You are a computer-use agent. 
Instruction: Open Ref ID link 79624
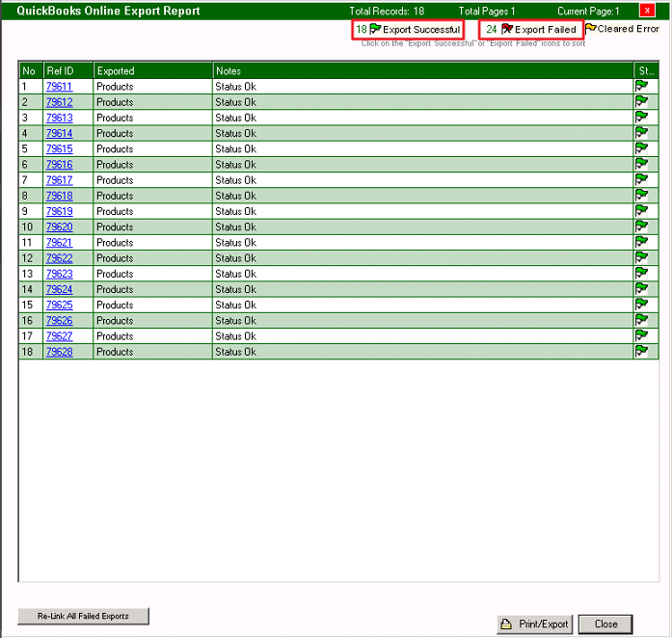59,289
